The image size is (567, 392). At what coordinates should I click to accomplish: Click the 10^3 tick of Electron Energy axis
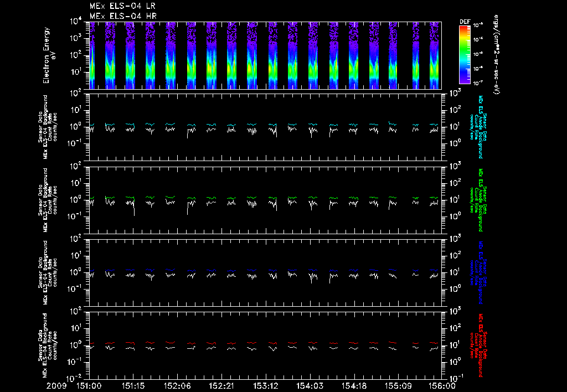pyautogui.click(x=76, y=39)
